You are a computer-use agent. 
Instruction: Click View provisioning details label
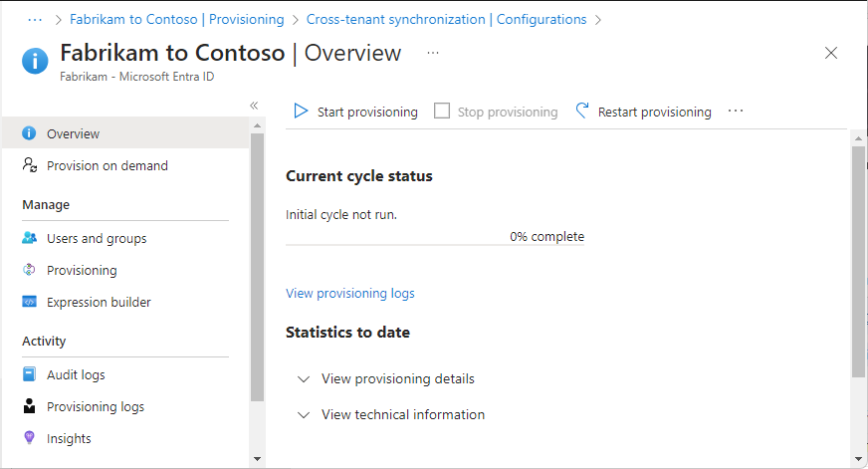click(x=398, y=378)
